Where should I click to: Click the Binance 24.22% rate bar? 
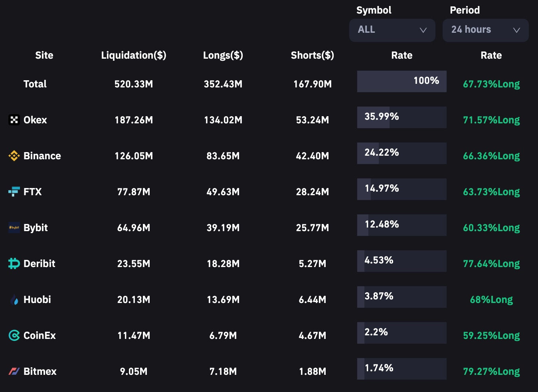coord(402,153)
